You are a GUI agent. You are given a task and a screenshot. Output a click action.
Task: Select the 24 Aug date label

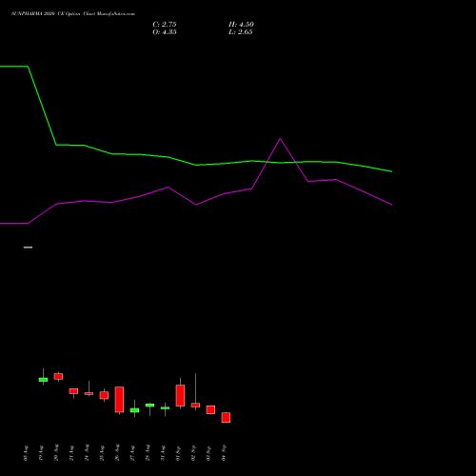point(87,453)
